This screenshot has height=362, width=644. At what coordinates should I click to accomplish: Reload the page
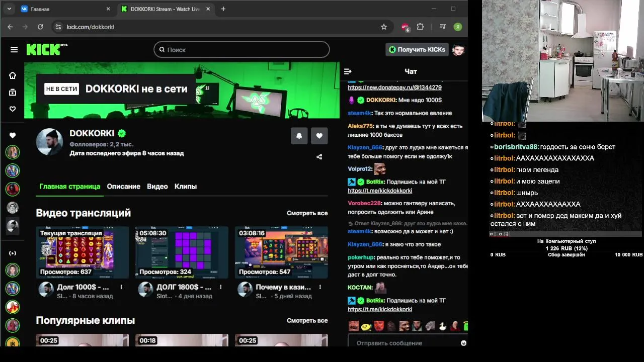click(40, 27)
